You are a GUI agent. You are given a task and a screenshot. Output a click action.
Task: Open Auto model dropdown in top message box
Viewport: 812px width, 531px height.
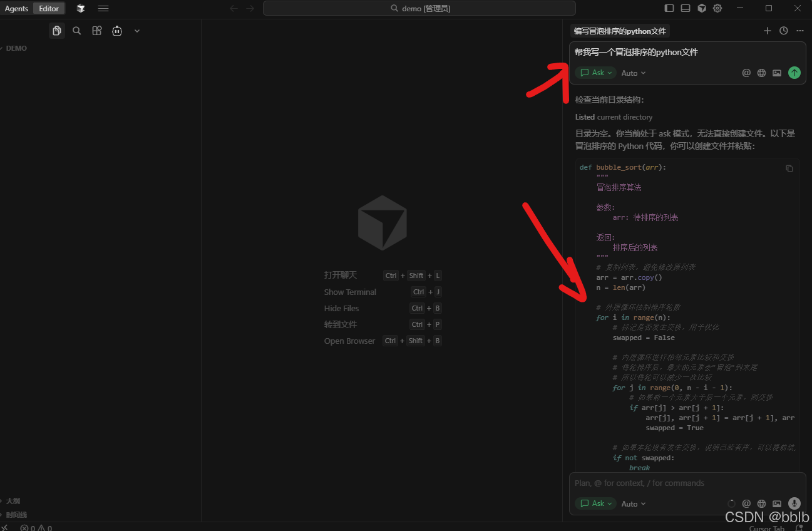point(633,73)
